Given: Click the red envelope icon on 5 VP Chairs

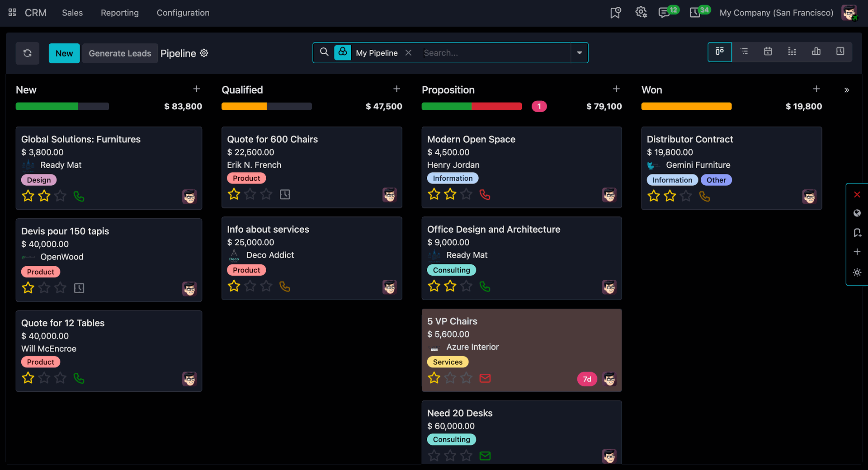Looking at the screenshot, I should 485,378.
